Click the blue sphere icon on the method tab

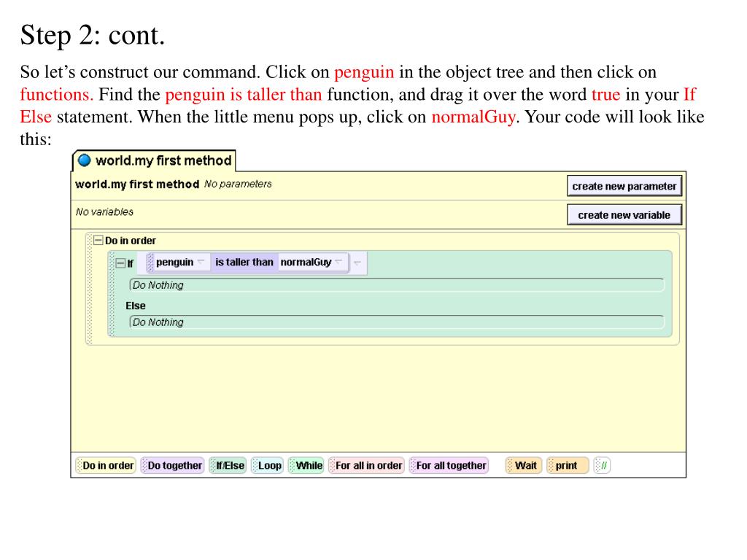(85, 160)
